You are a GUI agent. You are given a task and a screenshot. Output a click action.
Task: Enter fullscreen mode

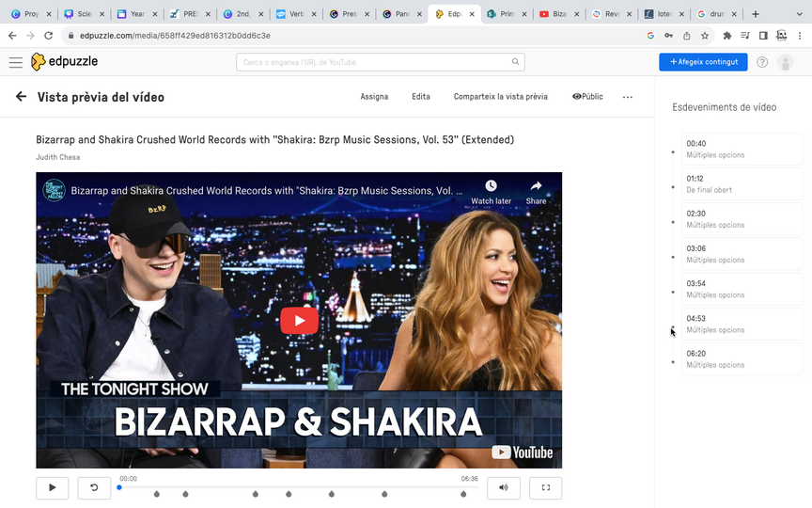(x=545, y=487)
